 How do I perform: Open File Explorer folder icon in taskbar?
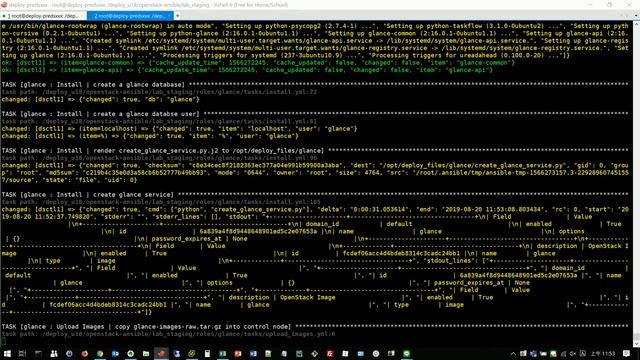[146, 353]
